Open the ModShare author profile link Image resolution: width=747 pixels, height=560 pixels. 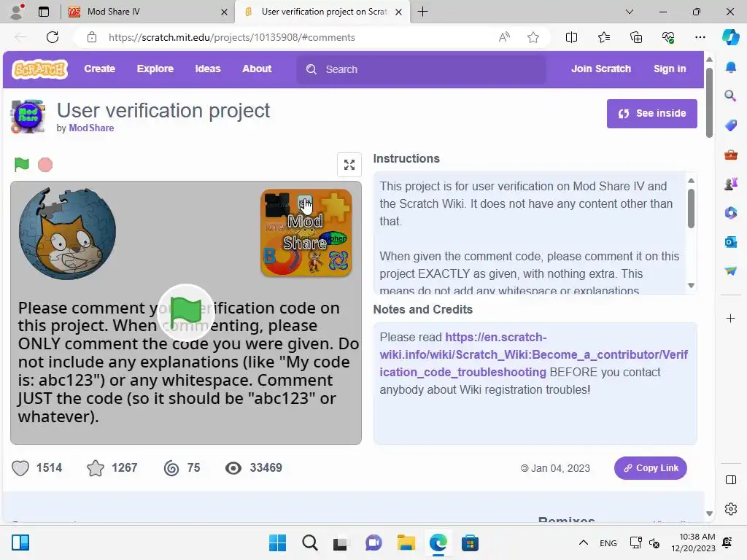pos(91,128)
